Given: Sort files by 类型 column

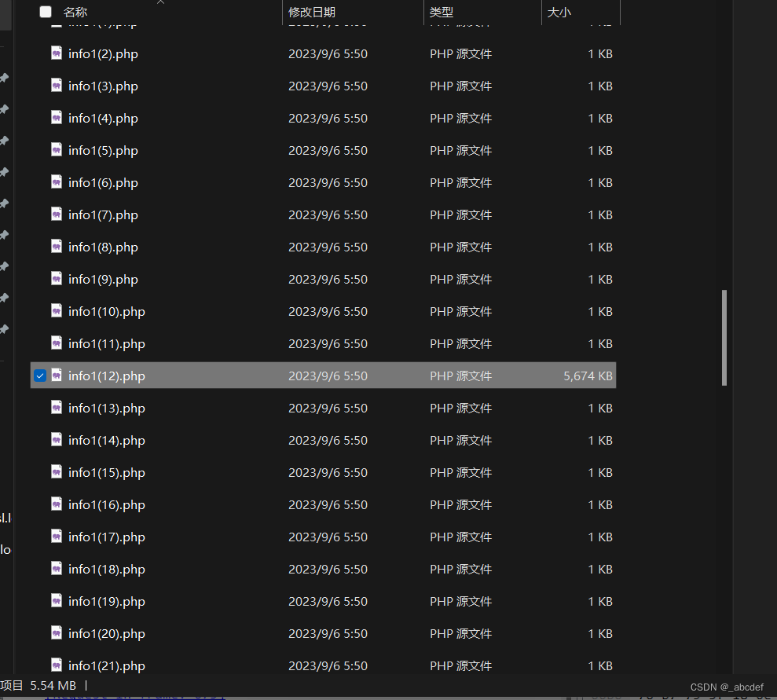Looking at the screenshot, I should tap(442, 13).
